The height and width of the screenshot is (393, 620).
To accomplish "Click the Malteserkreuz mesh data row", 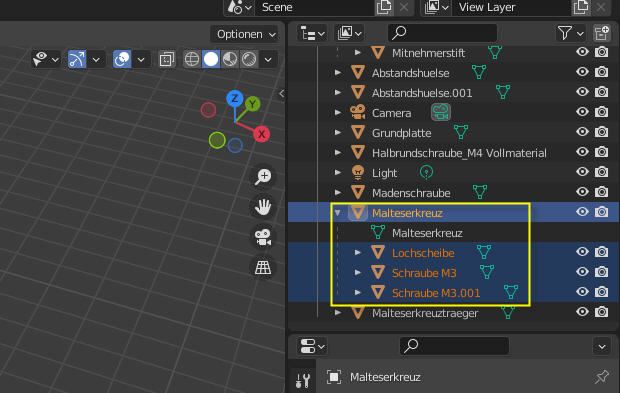I will click(x=454, y=232).
